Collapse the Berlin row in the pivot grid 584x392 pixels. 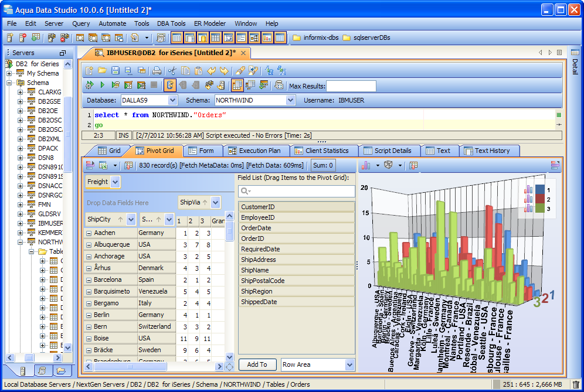coord(89,315)
